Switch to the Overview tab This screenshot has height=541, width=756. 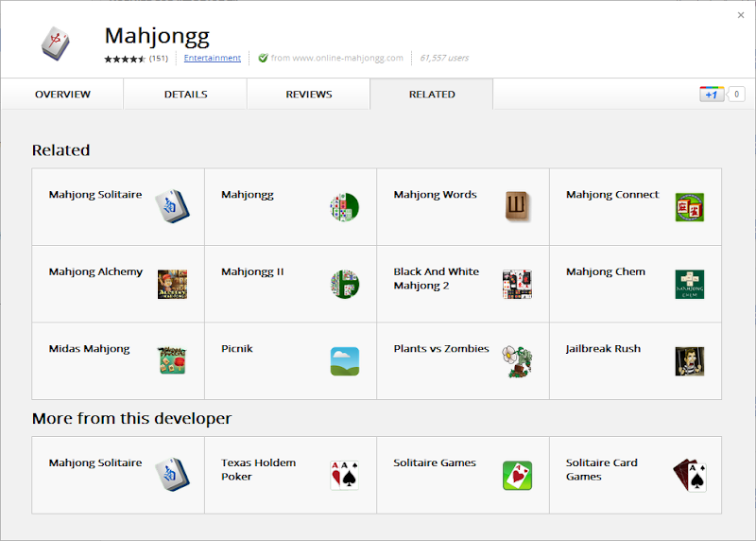62,95
